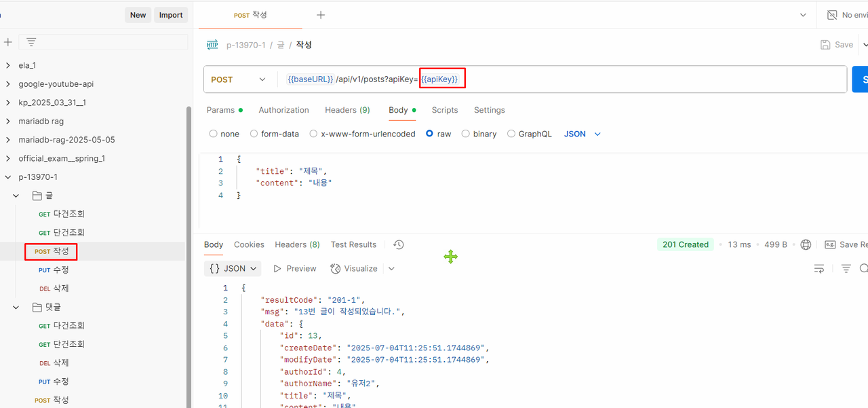Open DEL 삭제 under 댓글 folder
The height and width of the screenshot is (408, 868).
(x=54, y=363)
